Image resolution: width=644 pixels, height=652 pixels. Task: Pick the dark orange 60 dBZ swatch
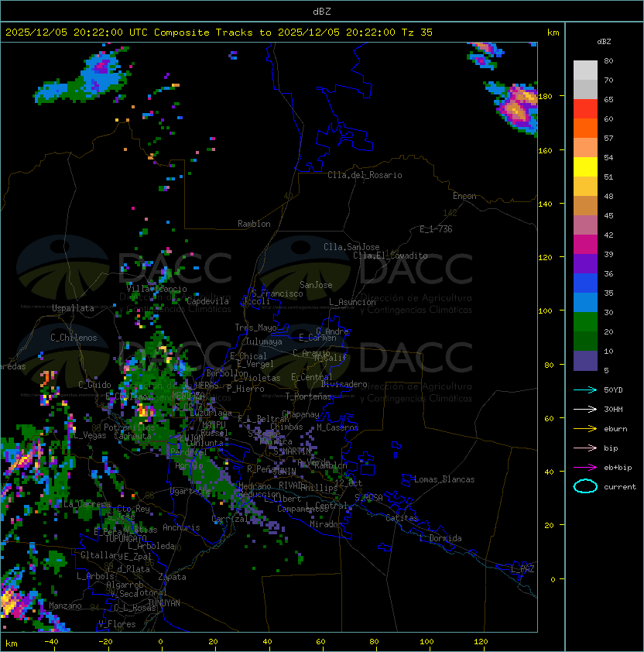click(585, 129)
